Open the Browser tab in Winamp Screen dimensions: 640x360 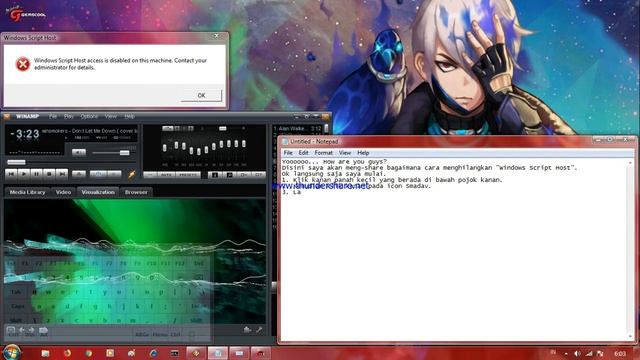tap(136, 192)
